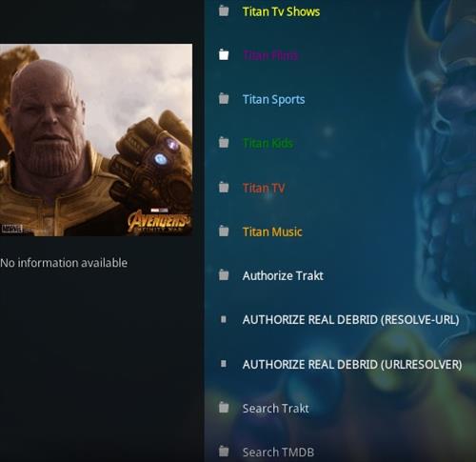This screenshot has height=462, width=476.
Task: Click the Thanos Avengers poster thumbnail
Action: click(x=96, y=140)
